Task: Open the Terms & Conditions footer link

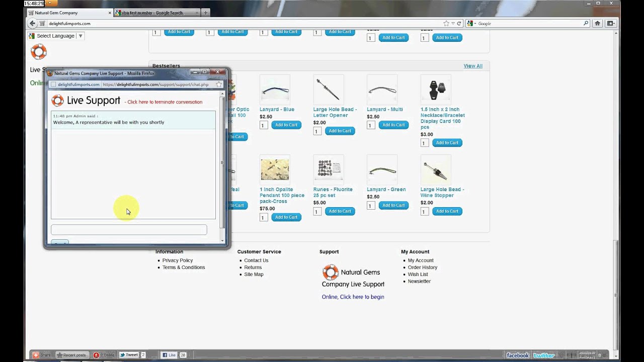Action: pyautogui.click(x=184, y=267)
